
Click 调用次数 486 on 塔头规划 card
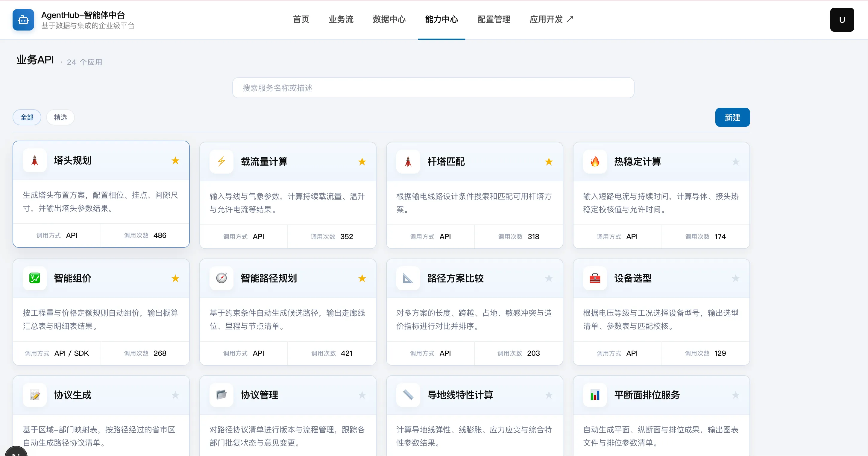145,235
